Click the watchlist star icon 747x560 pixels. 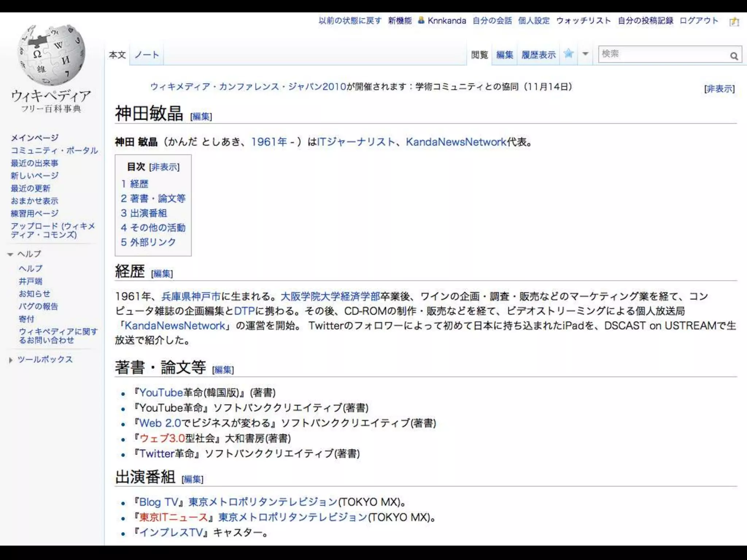click(x=568, y=54)
